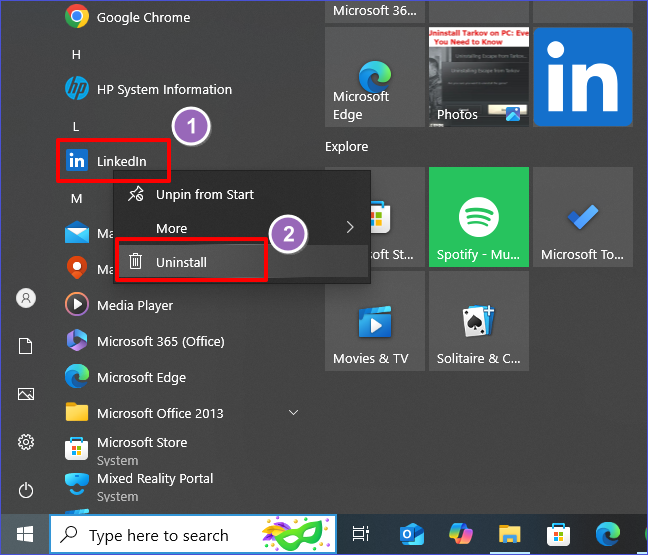Image resolution: width=648 pixels, height=555 pixels.
Task: Open Task View on the taskbar
Action: pyautogui.click(x=360, y=534)
